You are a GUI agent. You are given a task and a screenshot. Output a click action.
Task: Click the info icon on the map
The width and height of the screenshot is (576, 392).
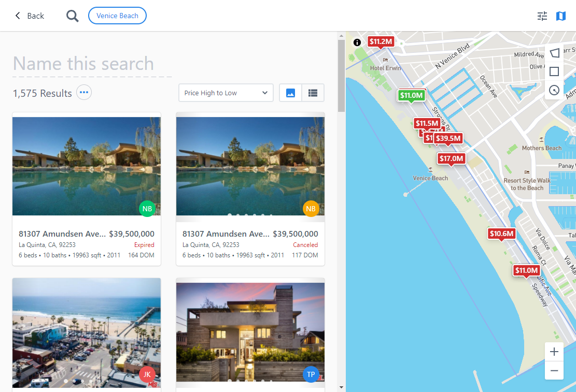(357, 43)
